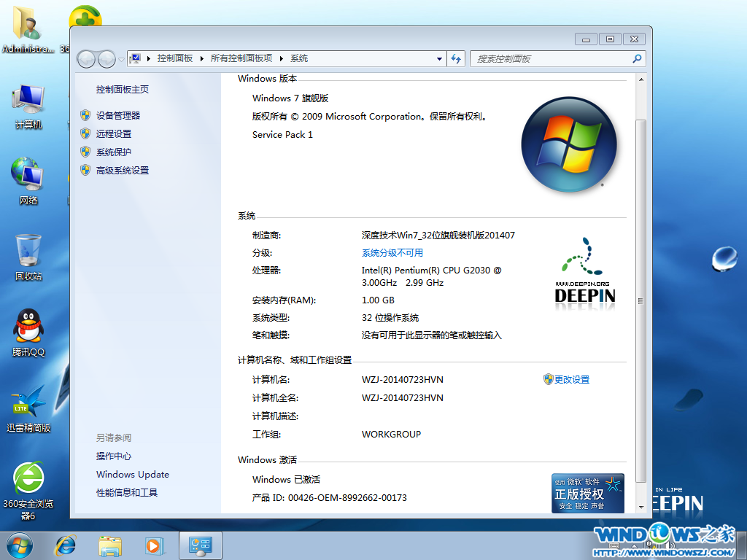
Task: Select the Recycle Bin desktop icon
Action: click(28, 257)
